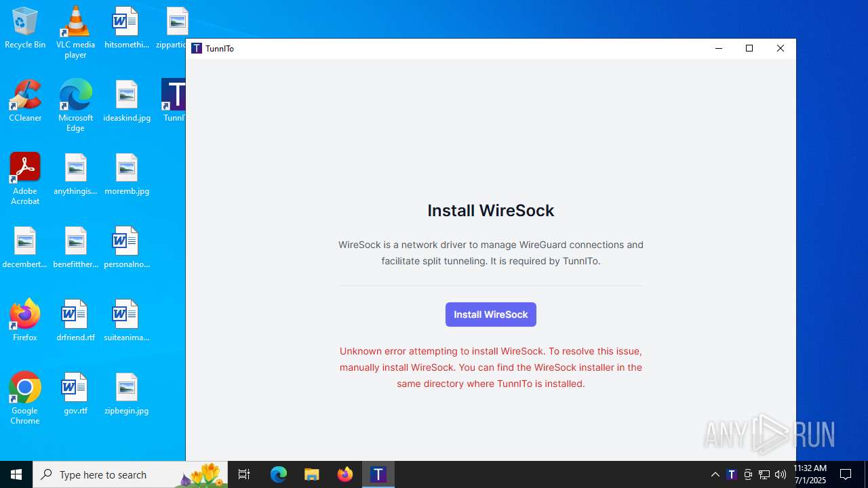868x488 pixels.
Task: Select gov.rtf document on desktop
Action: 75,394
